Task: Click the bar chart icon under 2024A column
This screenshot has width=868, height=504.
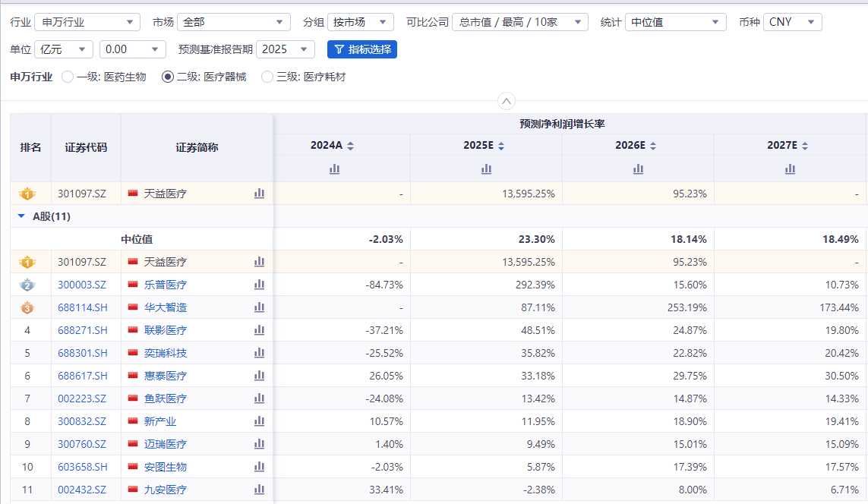Action: point(335,169)
